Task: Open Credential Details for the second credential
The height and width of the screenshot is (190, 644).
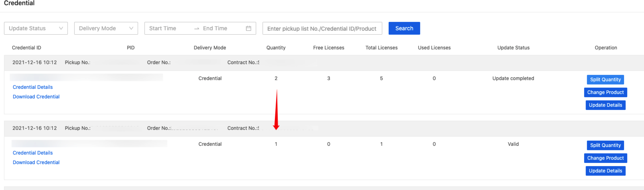Action: pyautogui.click(x=33, y=153)
